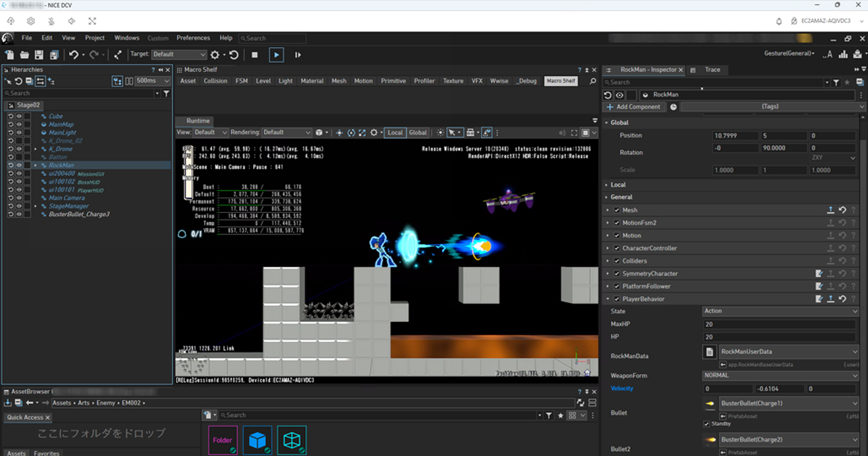Click the save icon in main toolbar
The width and height of the screenshot is (868, 456).
pyautogui.click(x=39, y=54)
